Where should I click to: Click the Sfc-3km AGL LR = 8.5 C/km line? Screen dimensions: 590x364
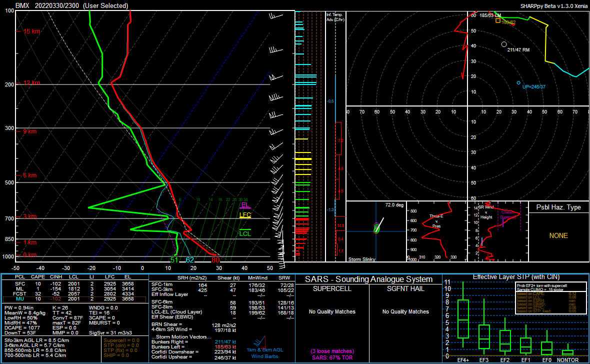pyautogui.click(x=37, y=340)
